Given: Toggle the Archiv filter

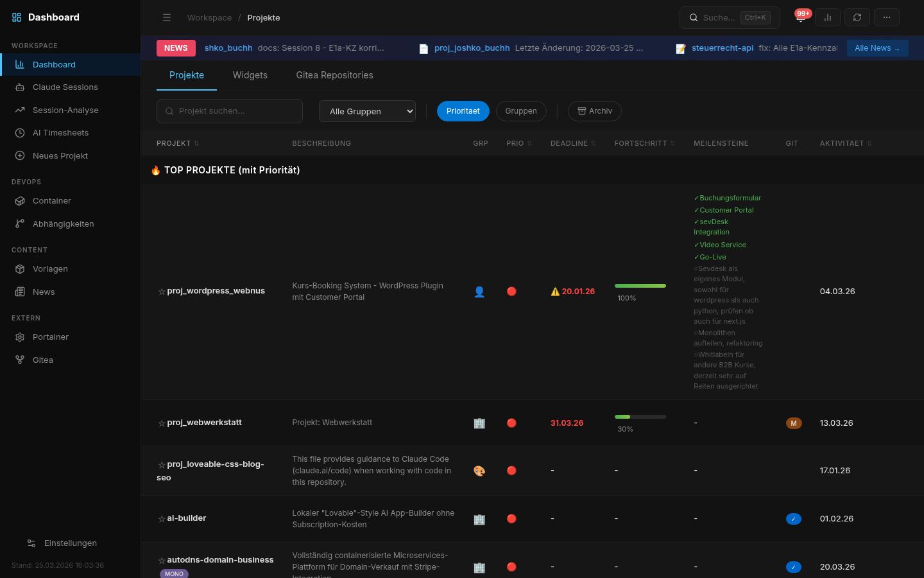Looking at the screenshot, I should [x=594, y=110].
